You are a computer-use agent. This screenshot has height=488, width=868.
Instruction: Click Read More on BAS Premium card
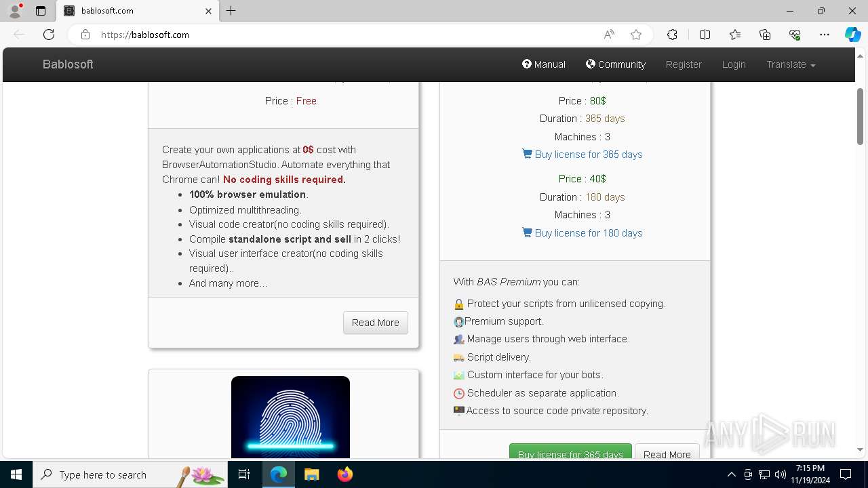pyautogui.click(x=667, y=451)
